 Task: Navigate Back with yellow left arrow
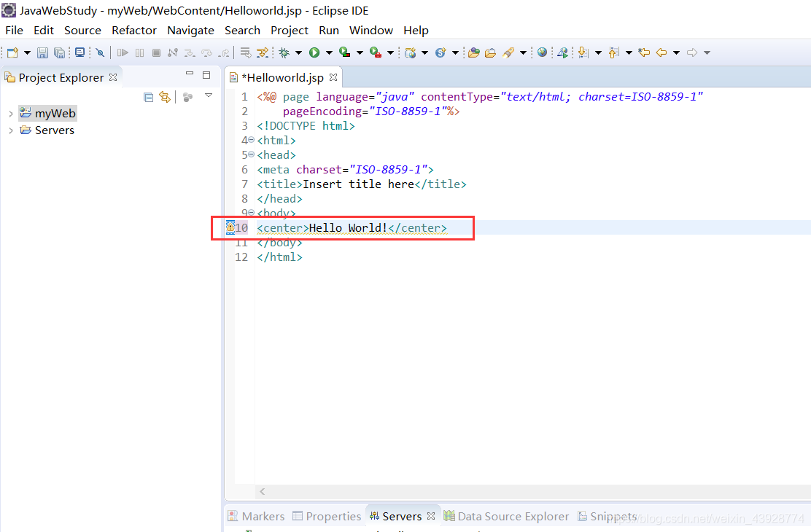tap(661, 52)
